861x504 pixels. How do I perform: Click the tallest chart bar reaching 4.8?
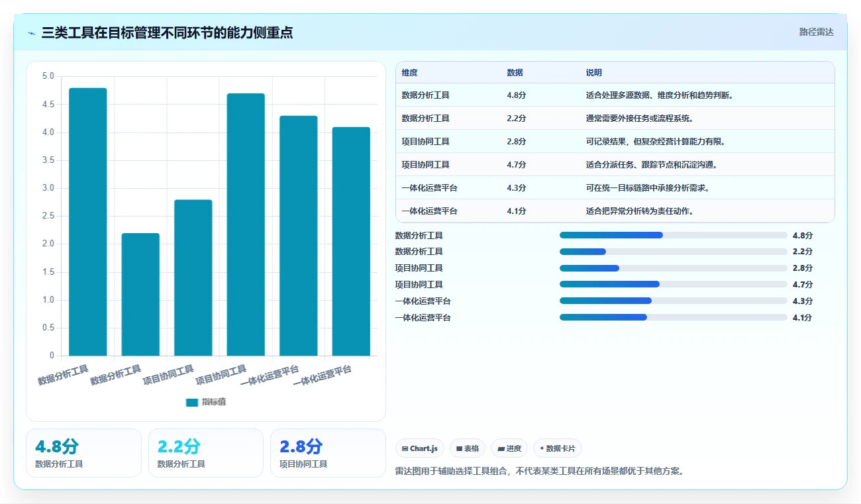click(88, 222)
